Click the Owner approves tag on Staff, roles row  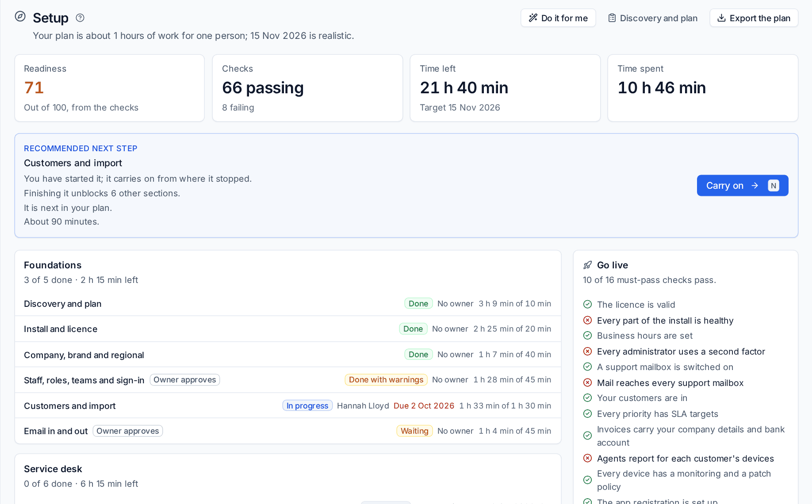pos(185,380)
